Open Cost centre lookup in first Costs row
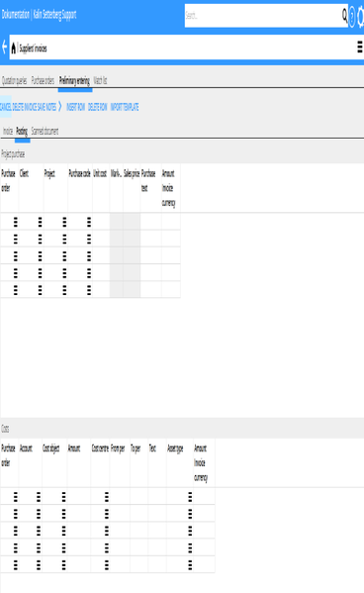The width and height of the screenshot is (364, 593). point(107,497)
